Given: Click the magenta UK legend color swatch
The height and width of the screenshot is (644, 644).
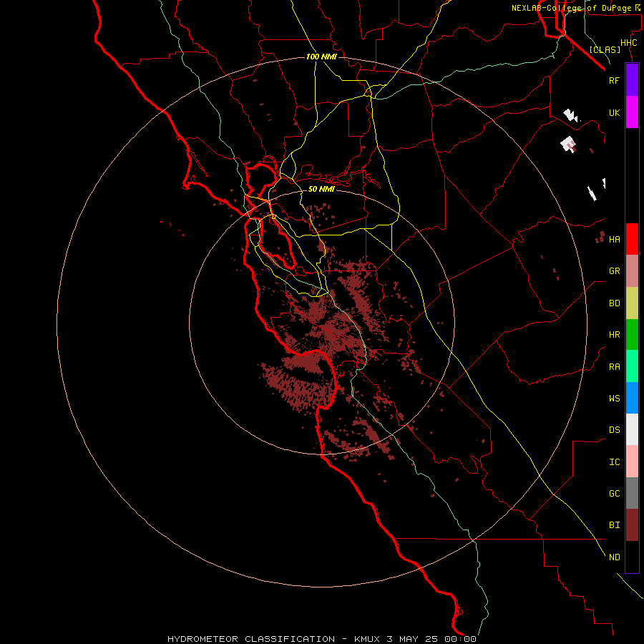Looking at the screenshot, I should [x=632, y=112].
